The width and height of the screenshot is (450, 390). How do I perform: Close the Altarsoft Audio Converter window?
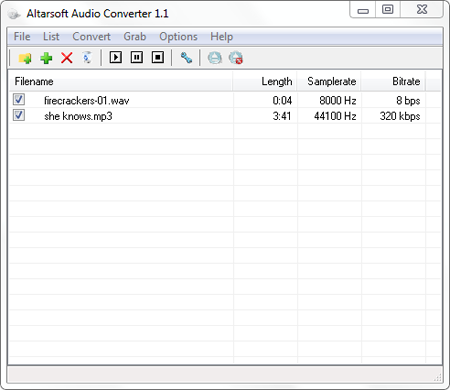pyautogui.click(x=422, y=9)
